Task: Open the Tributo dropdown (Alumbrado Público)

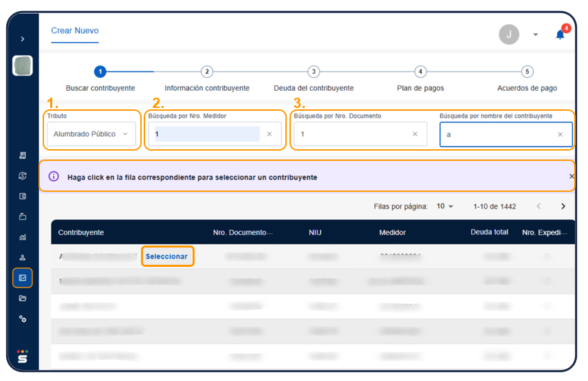Action: click(x=92, y=134)
